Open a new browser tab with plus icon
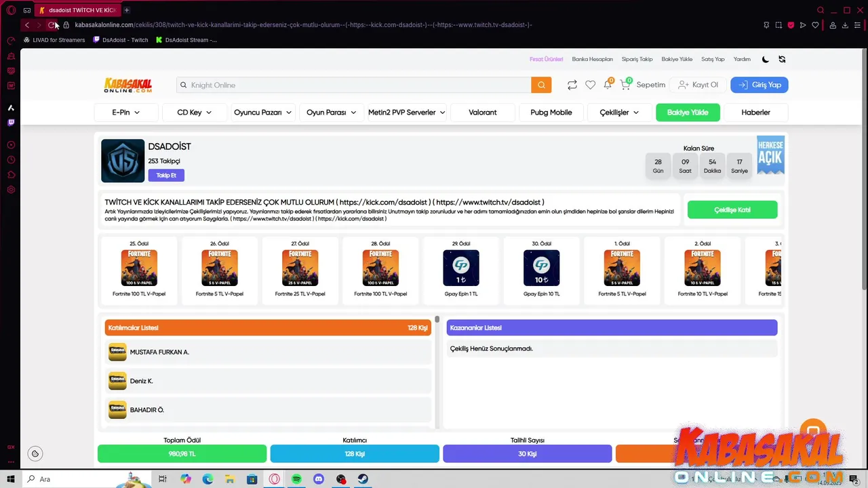This screenshot has height=488, width=868. coord(127,10)
